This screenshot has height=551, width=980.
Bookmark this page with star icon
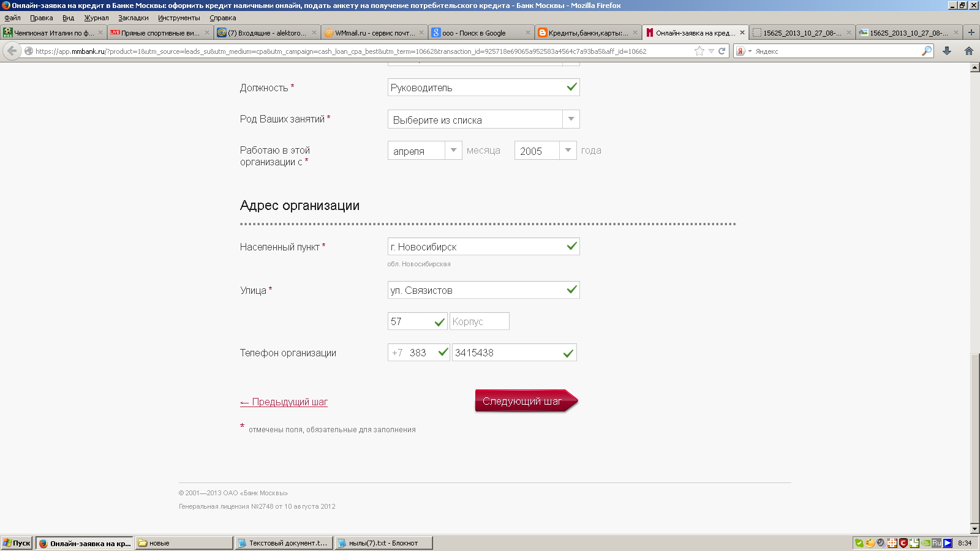(699, 51)
